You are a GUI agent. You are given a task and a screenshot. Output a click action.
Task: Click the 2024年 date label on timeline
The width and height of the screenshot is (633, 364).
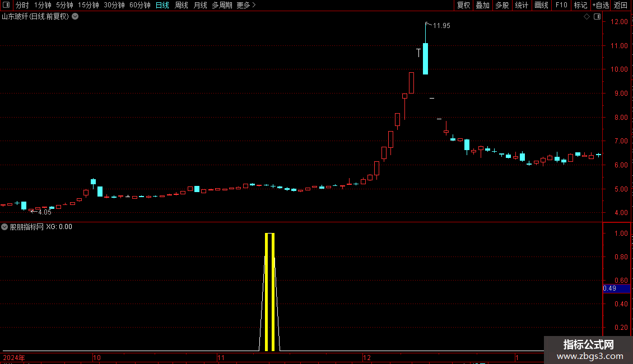pyautogui.click(x=14, y=357)
